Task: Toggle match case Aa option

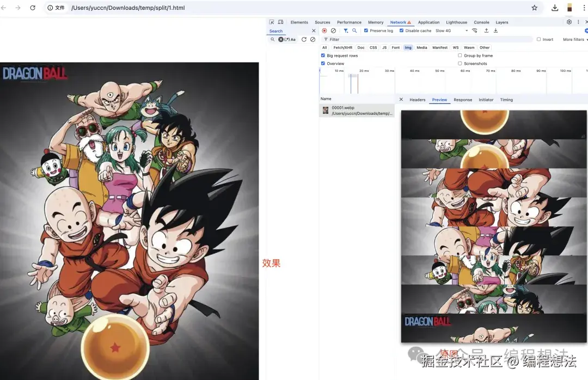Action: tap(293, 39)
